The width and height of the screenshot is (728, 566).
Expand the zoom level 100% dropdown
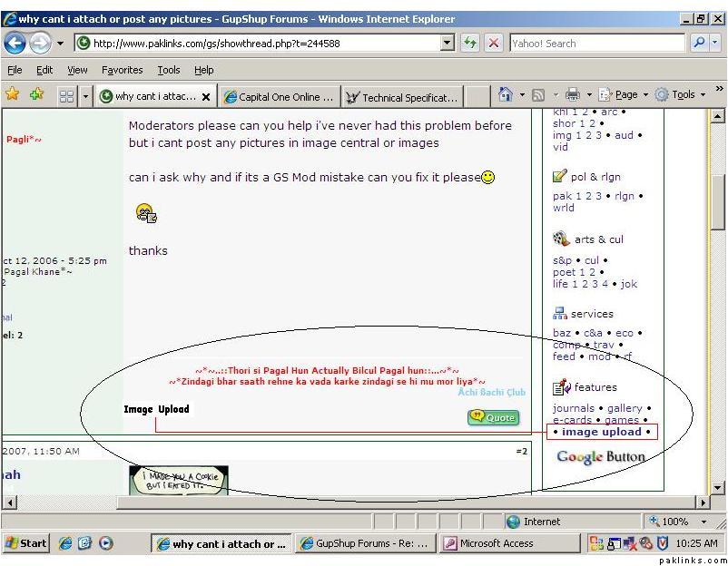(x=703, y=522)
